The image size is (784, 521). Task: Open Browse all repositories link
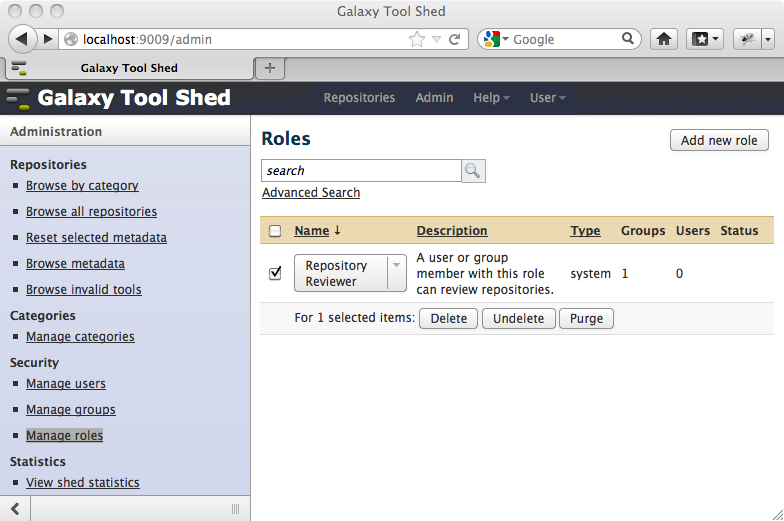coord(92,212)
